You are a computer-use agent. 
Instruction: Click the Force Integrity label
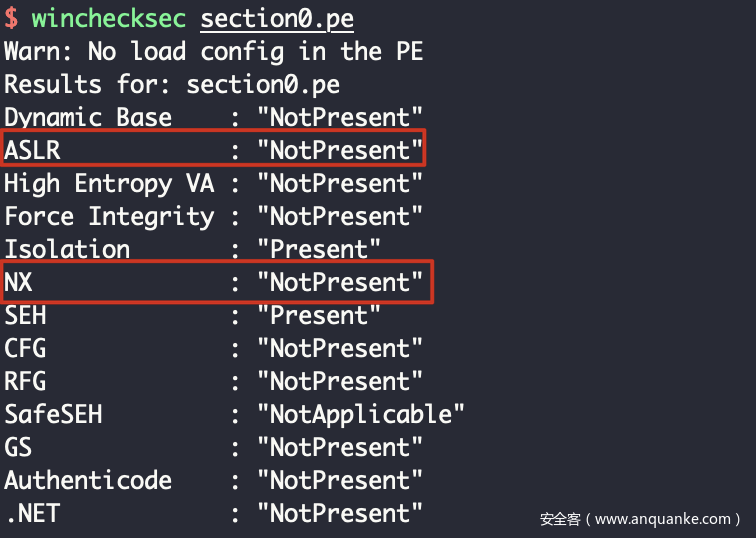pyautogui.click(x=109, y=217)
